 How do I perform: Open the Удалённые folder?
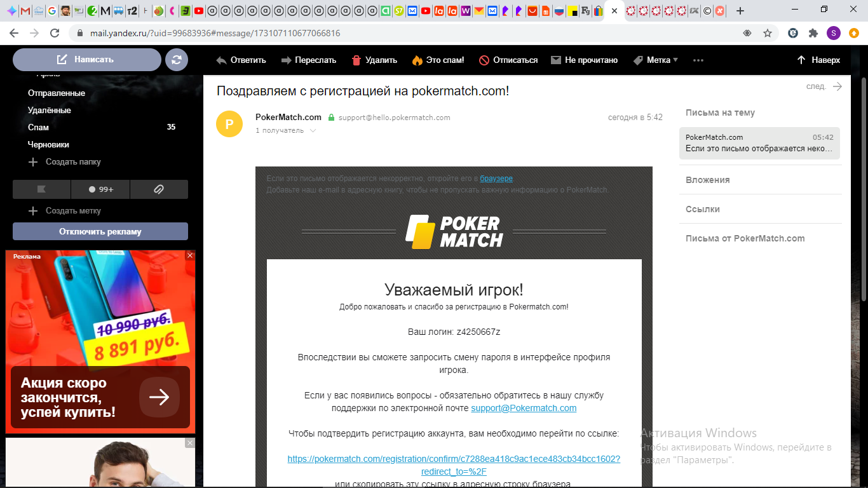(50, 111)
